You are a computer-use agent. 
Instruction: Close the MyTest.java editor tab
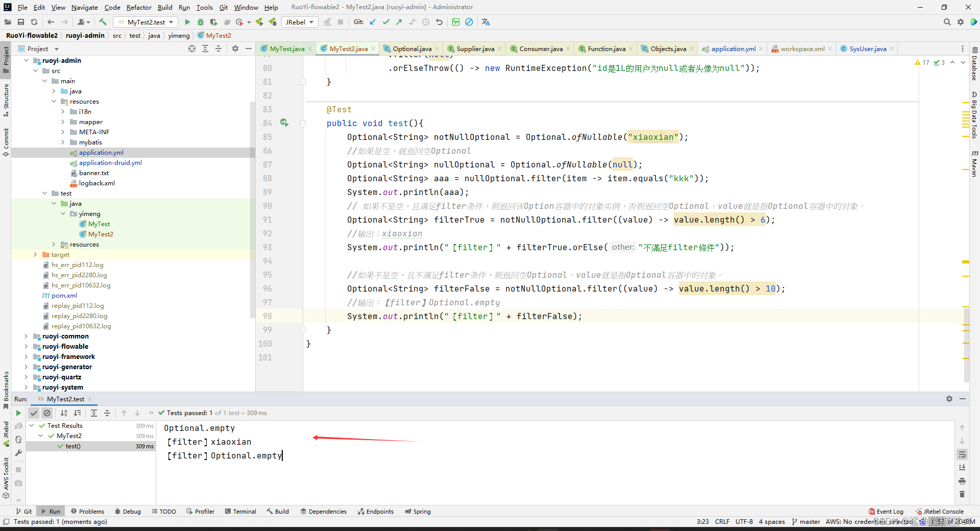pyautogui.click(x=309, y=49)
